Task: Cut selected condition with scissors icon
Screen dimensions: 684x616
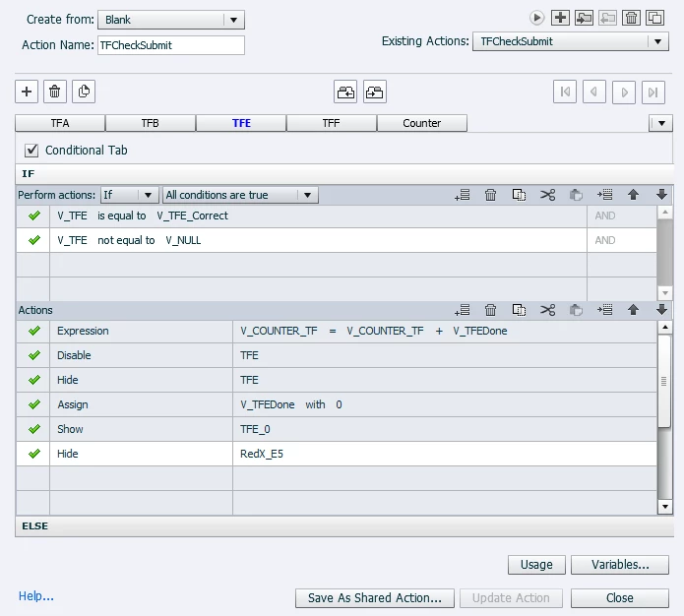Action: 548,195
